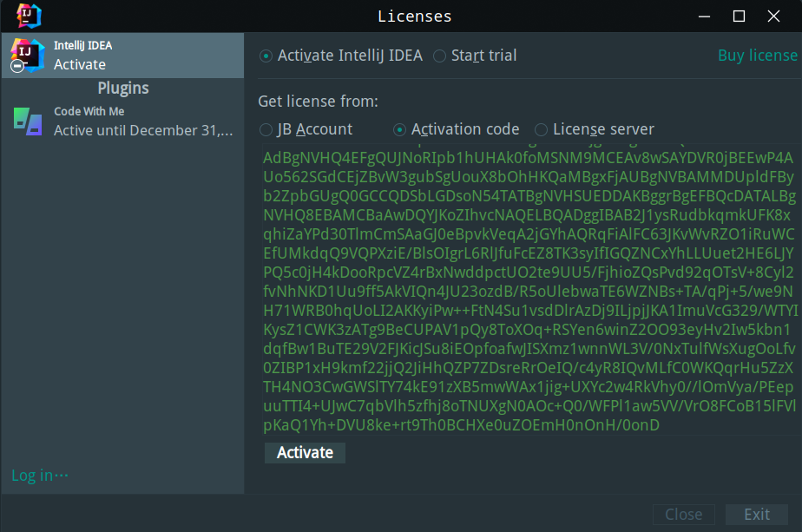Click the Plugins section header
This screenshot has height=532, width=802.
pos(122,89)
